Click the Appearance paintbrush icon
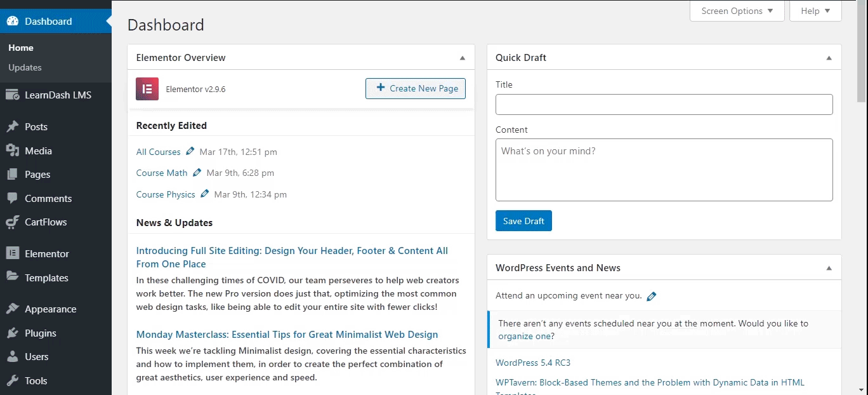Image resolution: width=868 pixels, height=395 pixels. pos(13,309)
